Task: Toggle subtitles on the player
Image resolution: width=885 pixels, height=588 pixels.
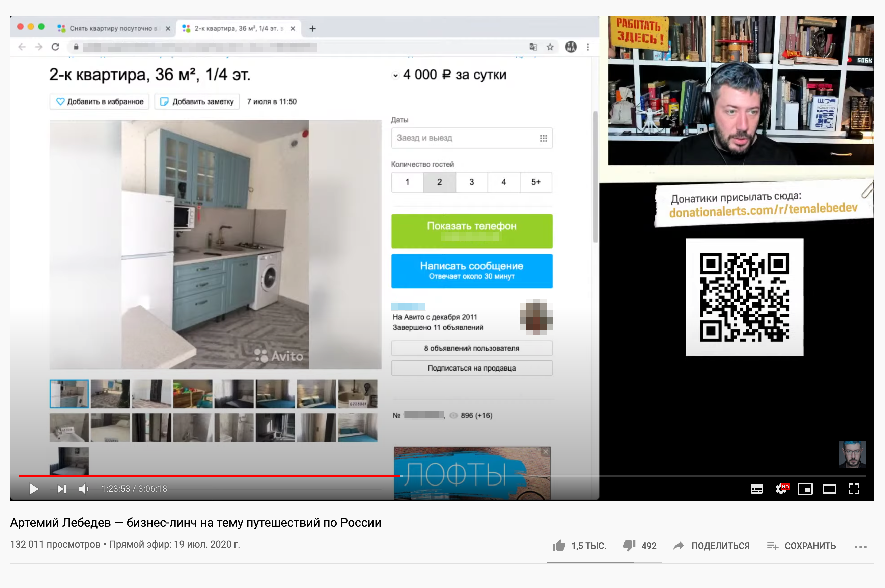Action: click(756, 489)
